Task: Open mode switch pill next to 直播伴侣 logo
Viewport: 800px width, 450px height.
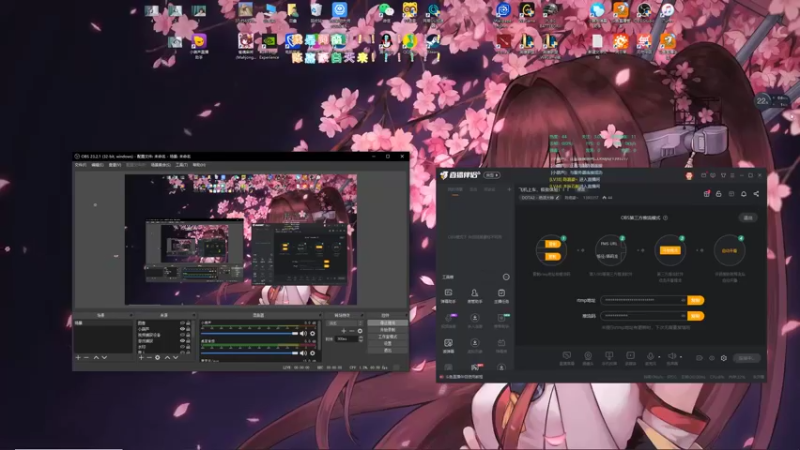Action: point(492,175)
